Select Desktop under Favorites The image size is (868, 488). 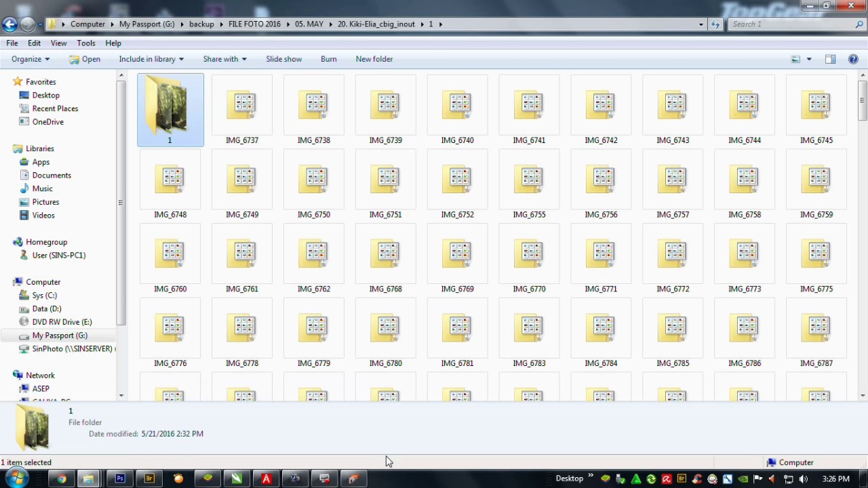click(x=45, y=96)
